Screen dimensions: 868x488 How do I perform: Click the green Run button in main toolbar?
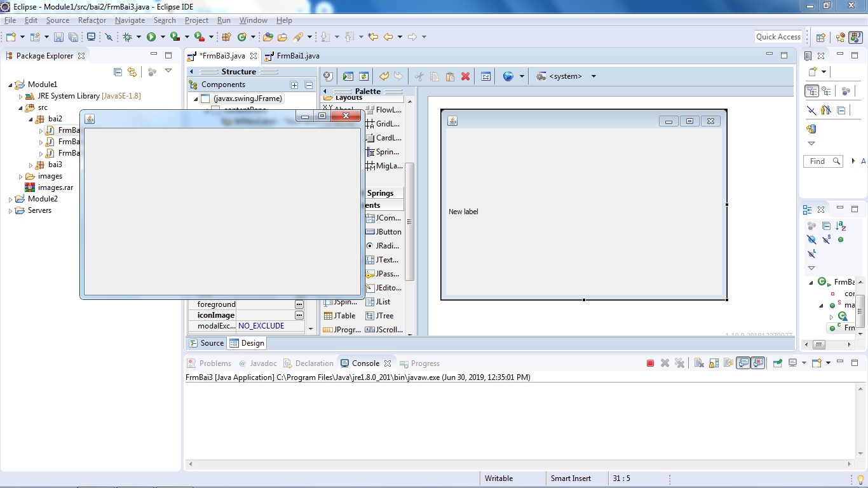151,37
